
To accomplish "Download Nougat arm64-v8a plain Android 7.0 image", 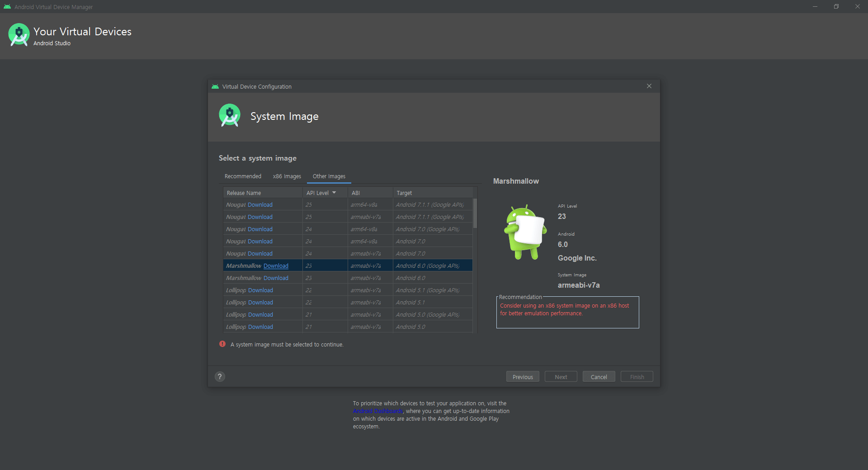I will (x=260, y=242).
